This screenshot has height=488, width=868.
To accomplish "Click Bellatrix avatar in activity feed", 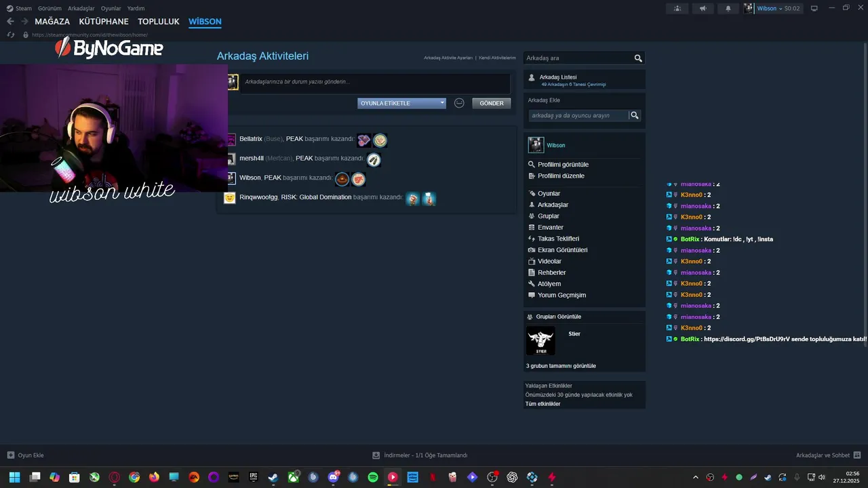I will [x=231, y=139].
